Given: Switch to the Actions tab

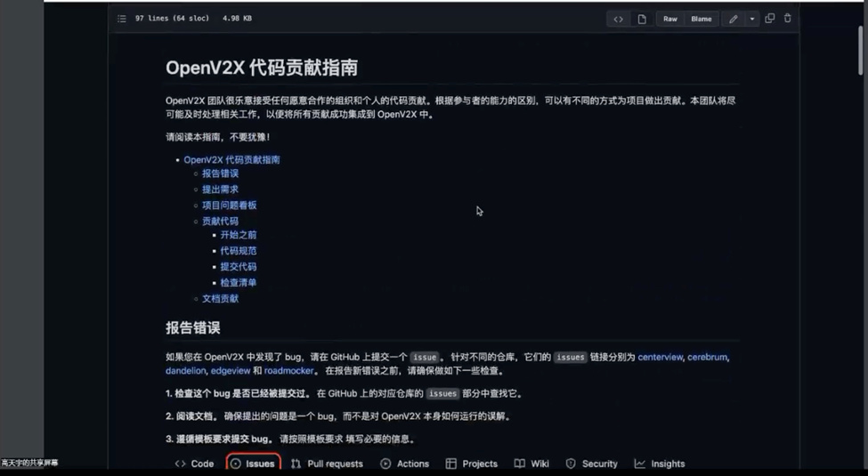Looking at the screenshot, I should 405,464.
